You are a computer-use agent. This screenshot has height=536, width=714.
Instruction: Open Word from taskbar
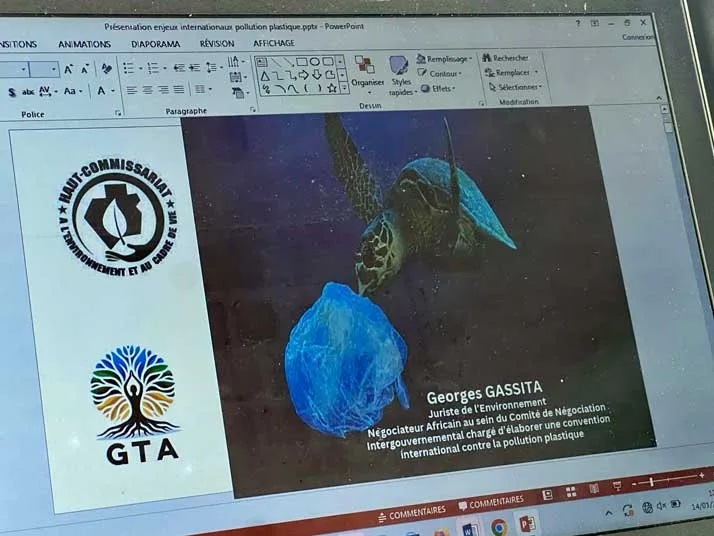point(469,530)
